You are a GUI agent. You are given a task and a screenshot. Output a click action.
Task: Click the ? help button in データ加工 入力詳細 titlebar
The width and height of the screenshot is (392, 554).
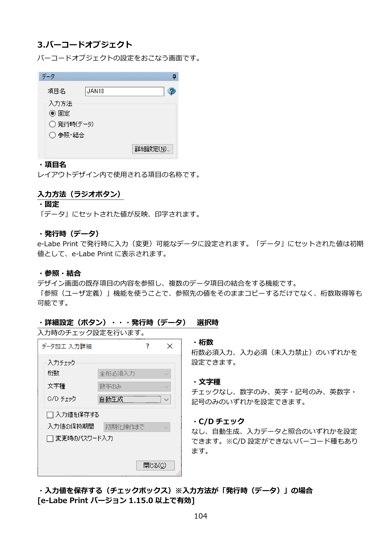tap(148, 346)
